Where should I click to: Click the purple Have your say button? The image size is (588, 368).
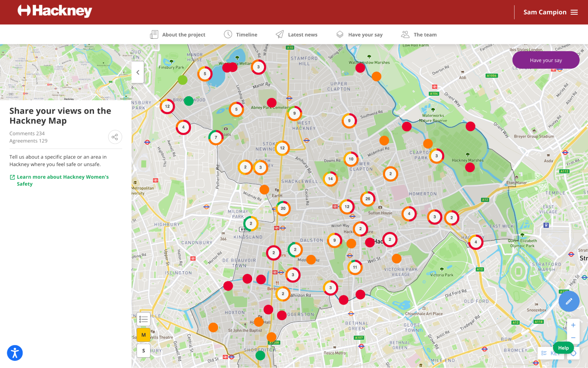546,60
